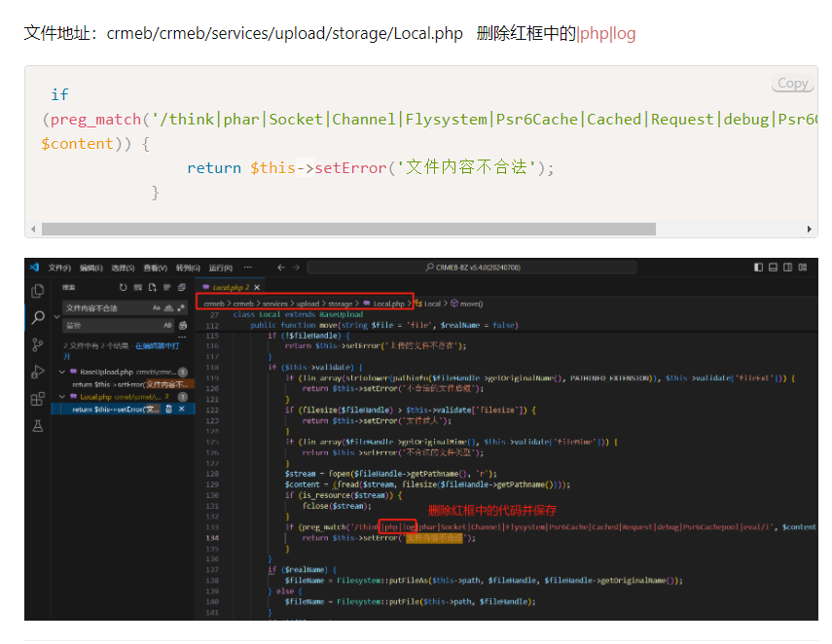This screenshot has width=832, height=644.
Task: Toggle Preserve Case (AB) in replace field
Action: point(167,325)
